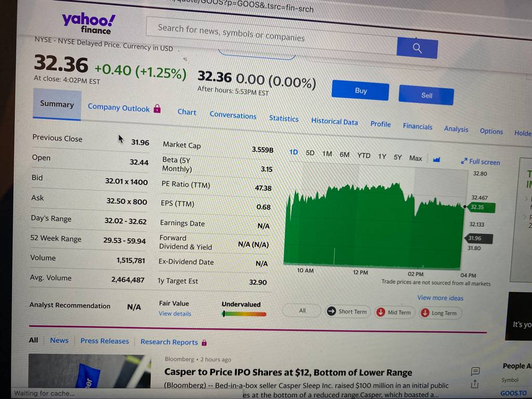The height and width of the screenshot is (399, 532).
Task: Select the Short Term filter pill
Action: pyautogui.click(x=347, y=312)
